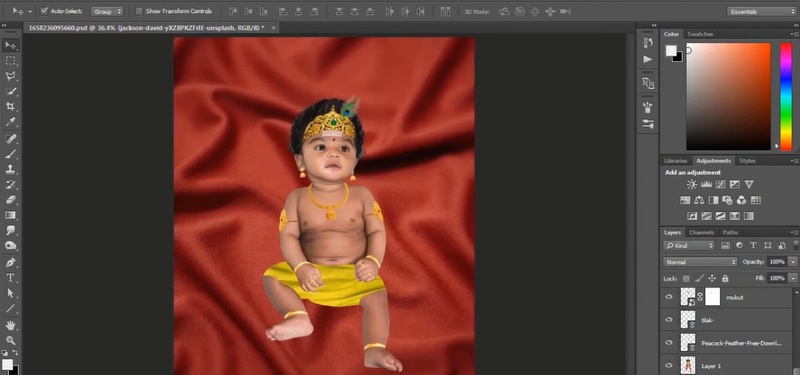
Task: Switch to the Paths tab
Action: [730, 232]
